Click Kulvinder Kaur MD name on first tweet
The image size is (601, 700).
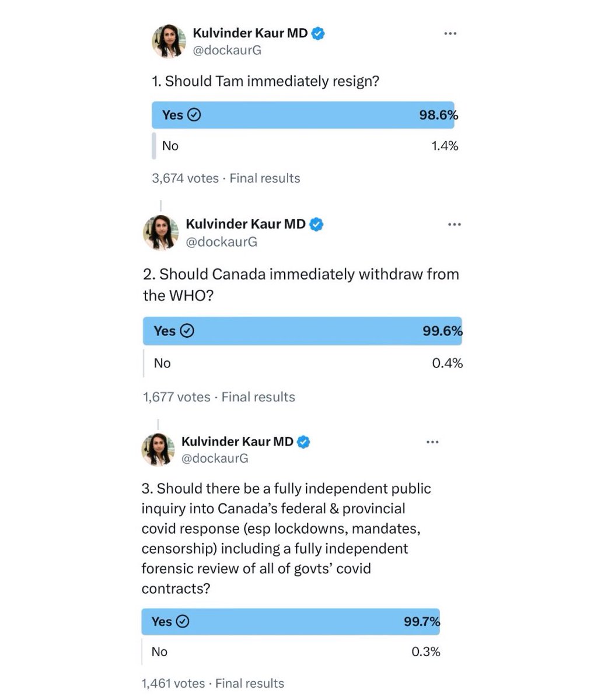(x=250, y=33)
